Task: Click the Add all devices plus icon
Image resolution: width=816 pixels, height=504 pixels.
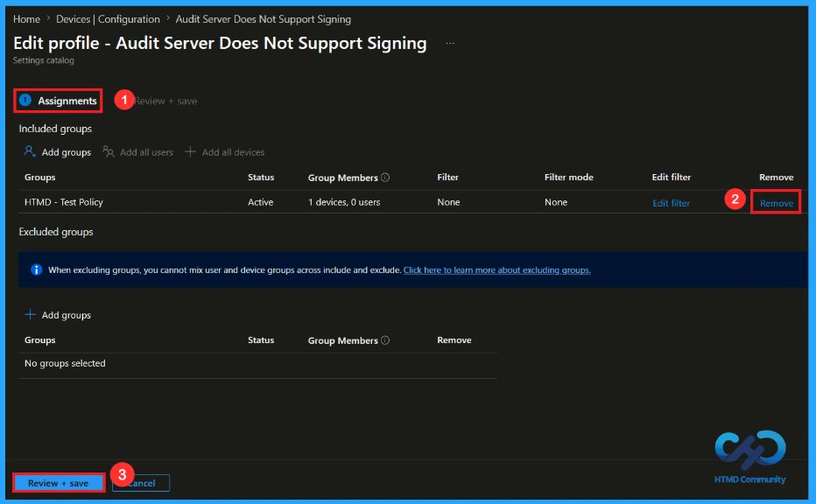Action: click(x=191, y=151)
